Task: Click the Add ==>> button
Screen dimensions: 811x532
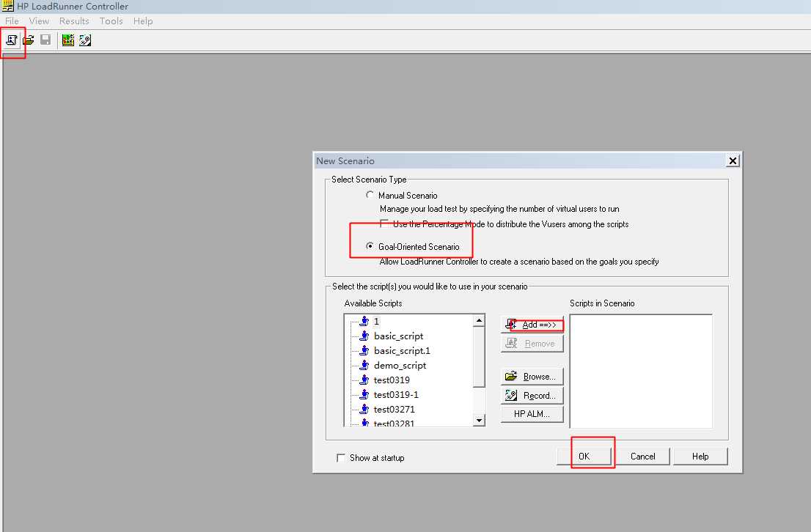Action: [532, 325]
